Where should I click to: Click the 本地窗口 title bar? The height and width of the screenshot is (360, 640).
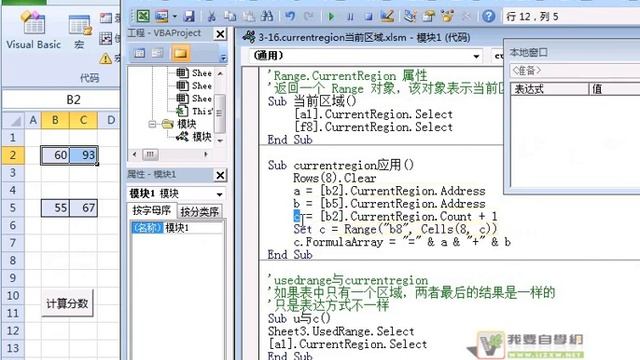(572, 53)
